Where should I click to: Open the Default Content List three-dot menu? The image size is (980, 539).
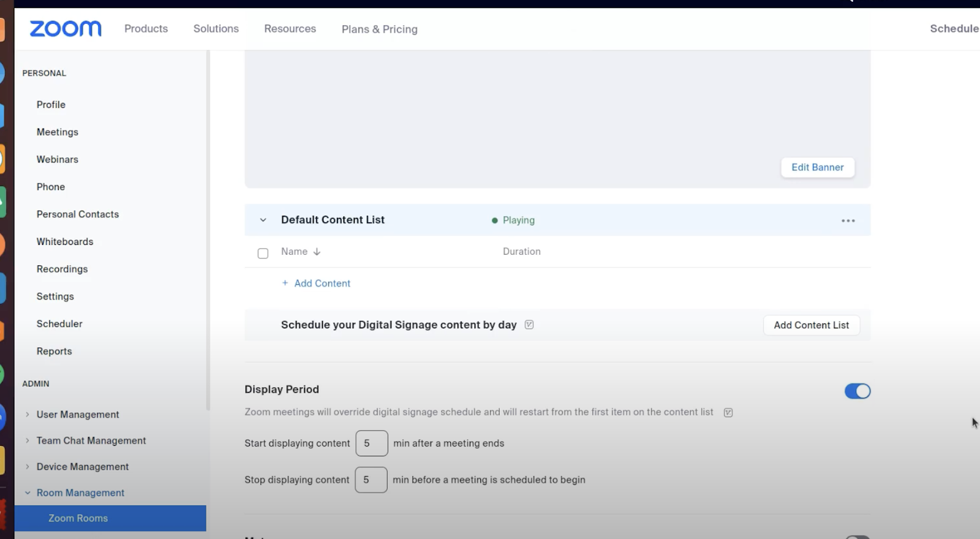(x=848, y=221)
